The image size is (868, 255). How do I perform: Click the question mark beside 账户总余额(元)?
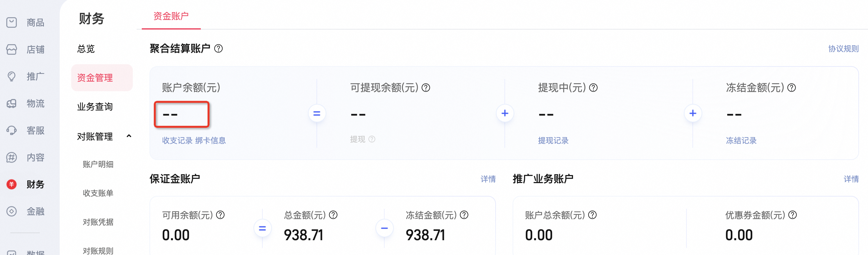point(592,215)
